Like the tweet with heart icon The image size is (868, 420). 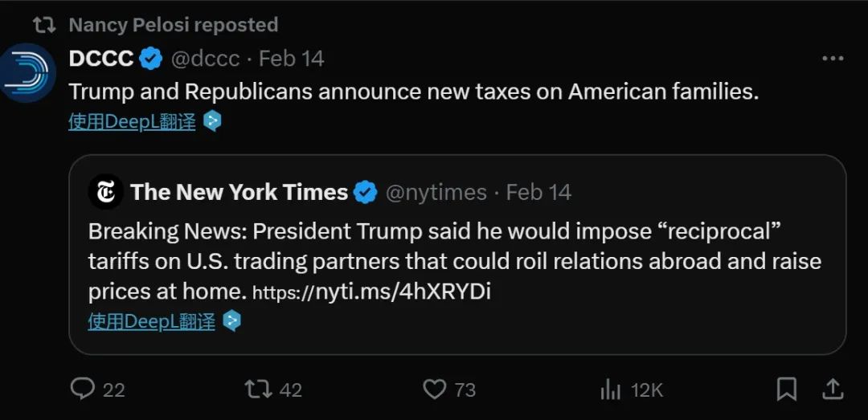[434, 389]
